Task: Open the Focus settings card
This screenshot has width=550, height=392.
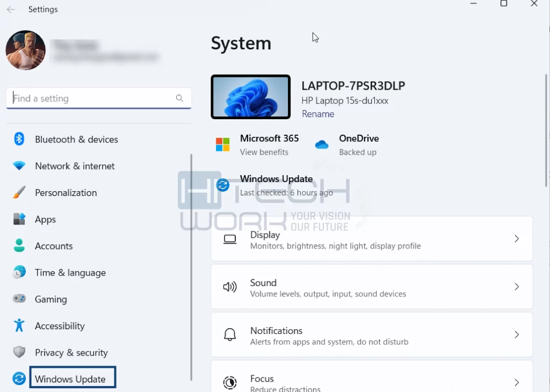Action: (372, 376)
